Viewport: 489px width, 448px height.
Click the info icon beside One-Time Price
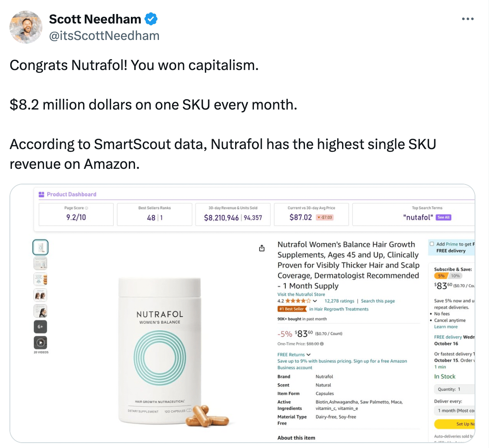tap(322, 344)
